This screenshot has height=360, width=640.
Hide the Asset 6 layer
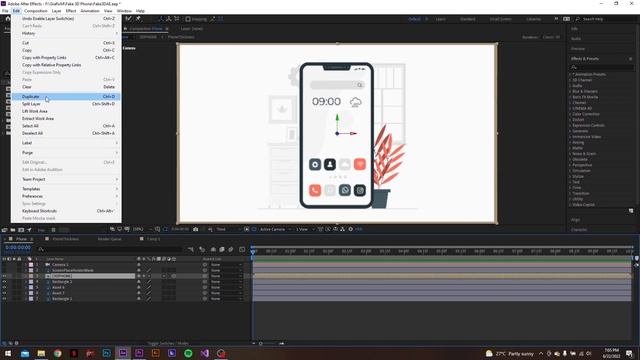coord(4,287)
